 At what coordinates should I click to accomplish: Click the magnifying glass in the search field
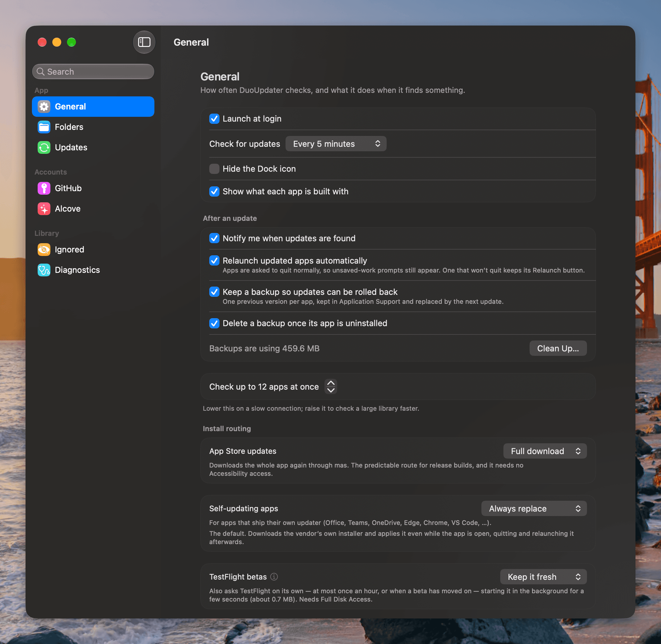[x=41, y=72]
